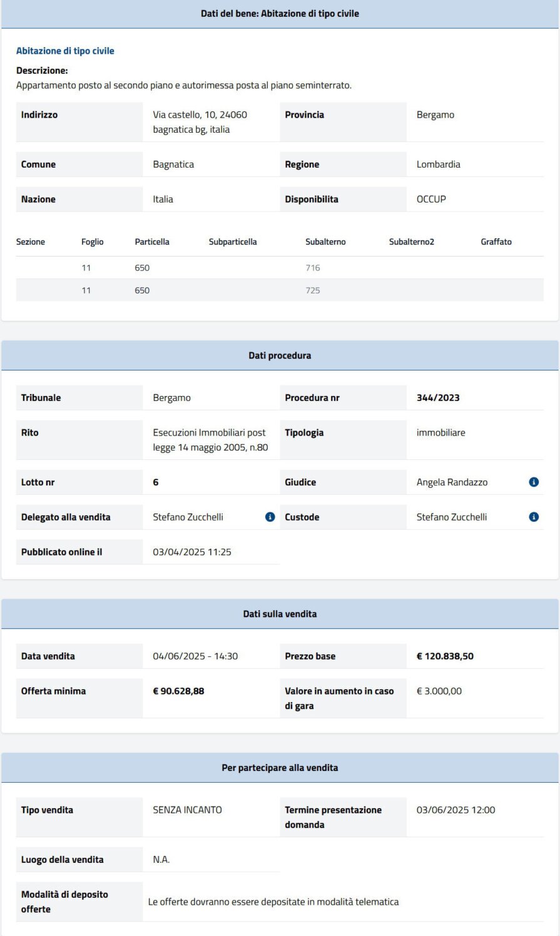Click the 'Particella' column header

[x=152, y=242]
